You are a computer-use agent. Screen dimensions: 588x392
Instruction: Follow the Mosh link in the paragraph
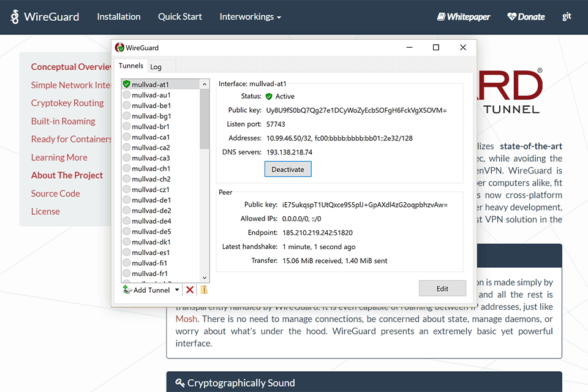186,319
